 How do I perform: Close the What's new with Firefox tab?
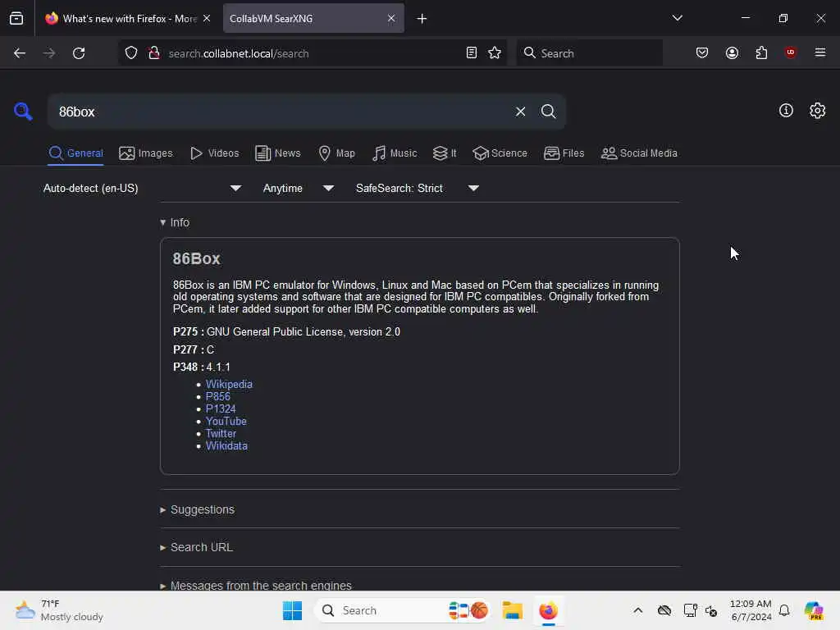tap(207, 18)
